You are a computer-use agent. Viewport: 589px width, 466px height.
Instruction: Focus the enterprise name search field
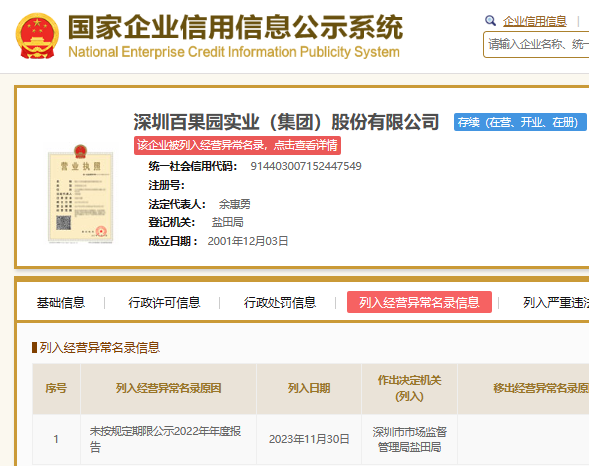coord(536,45)
